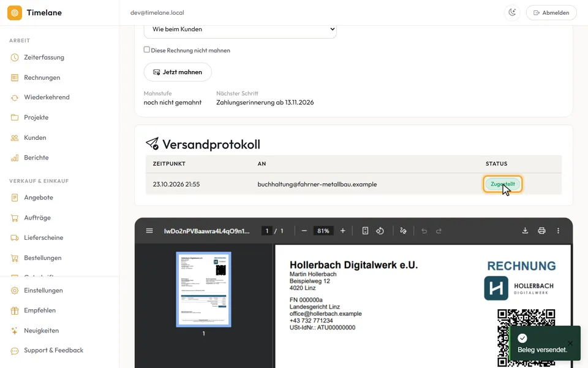This screenshot has height=368, width=588.
Task: Click the Support & Feedback chat icon
Action: [x=15, y=351]
